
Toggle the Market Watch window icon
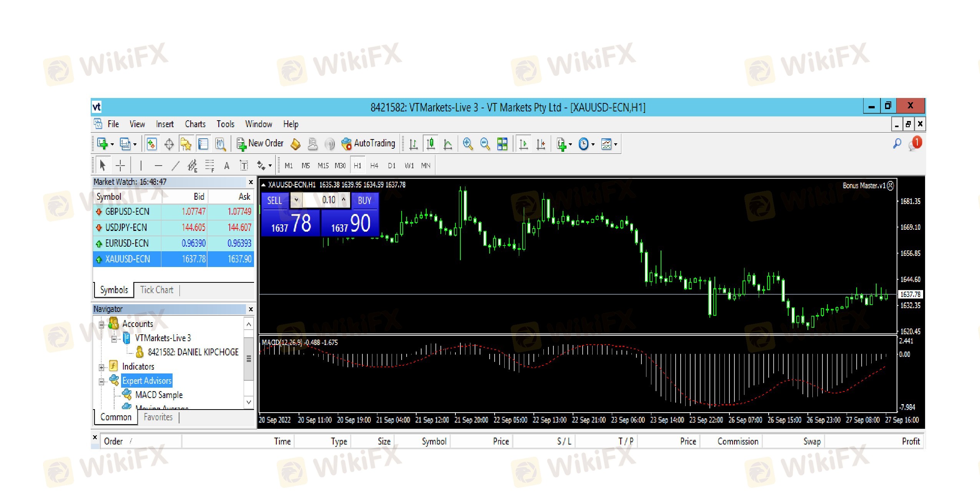(x=152, y=144)
